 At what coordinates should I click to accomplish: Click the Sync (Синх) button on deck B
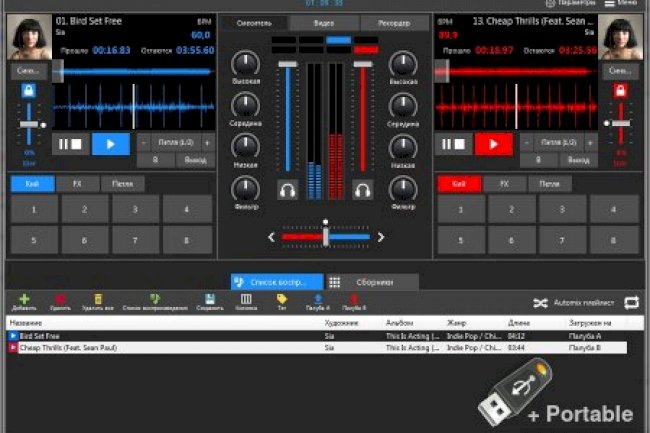pyautogui.click(x=620, y=71)
